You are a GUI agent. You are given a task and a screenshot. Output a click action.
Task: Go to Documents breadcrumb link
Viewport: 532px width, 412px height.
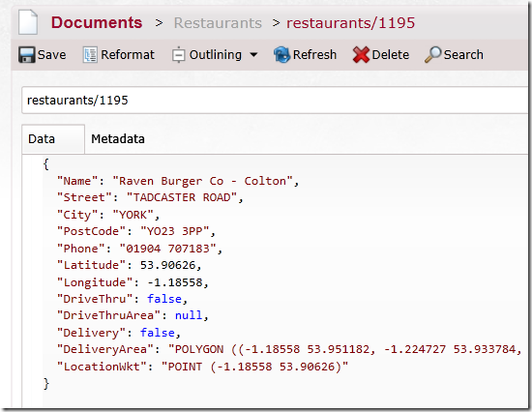point(97,23)
